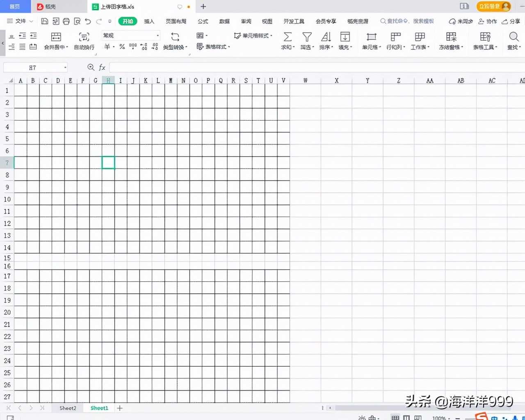Switch to the 插入 (Insert) ribbon tab
This screenshot has height=420, width=525.
[x=149, y=21]
